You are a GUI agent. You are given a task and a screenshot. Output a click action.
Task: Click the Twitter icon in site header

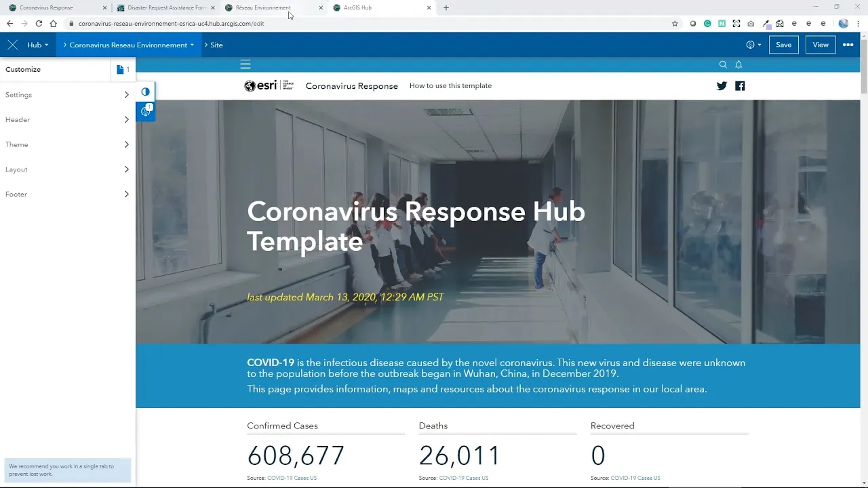pyautogui.click(x=722, y=86)
